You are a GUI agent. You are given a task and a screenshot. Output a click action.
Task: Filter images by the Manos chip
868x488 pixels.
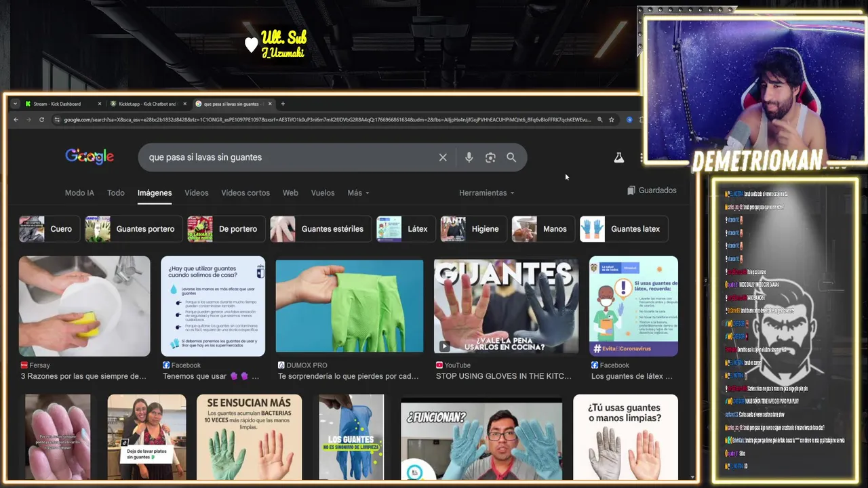coord(543,229)
